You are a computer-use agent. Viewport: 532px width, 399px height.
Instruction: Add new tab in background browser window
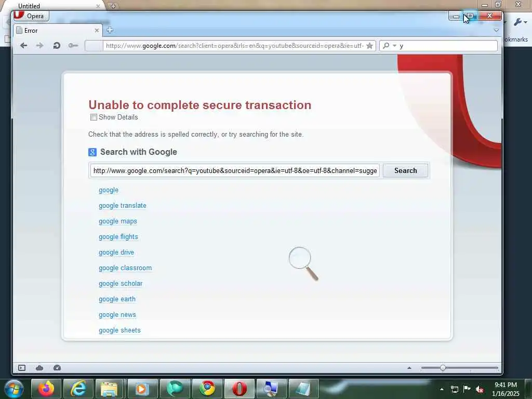click(x=113, y=6)
